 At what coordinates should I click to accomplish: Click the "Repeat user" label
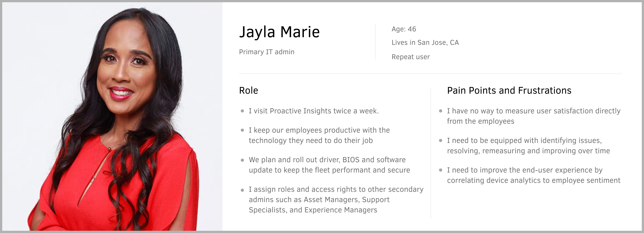[x=411, y=57]
